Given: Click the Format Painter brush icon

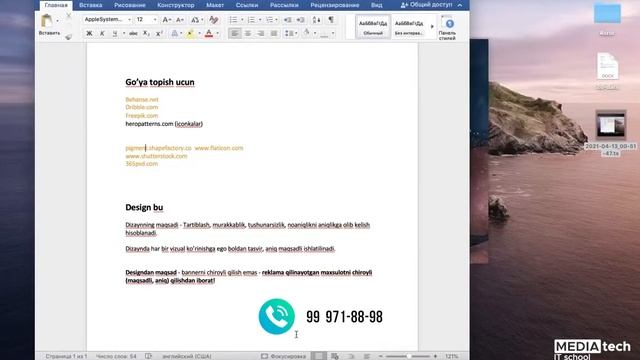Looking at the screenshot, I should pos(69,36).
